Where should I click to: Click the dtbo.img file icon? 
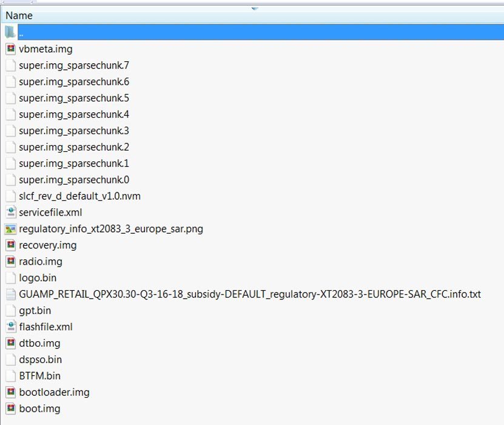coord(10,343)
